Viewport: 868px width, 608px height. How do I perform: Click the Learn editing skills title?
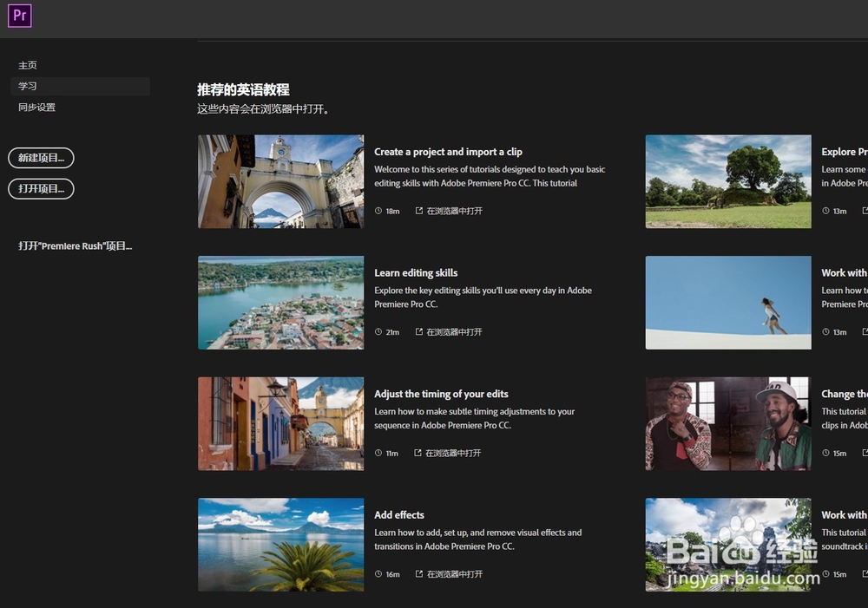(x=417, y=272)
